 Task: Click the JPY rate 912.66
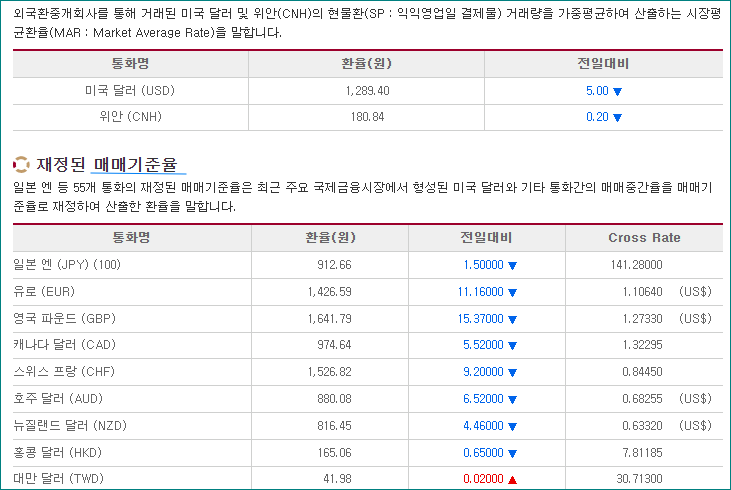334,265
